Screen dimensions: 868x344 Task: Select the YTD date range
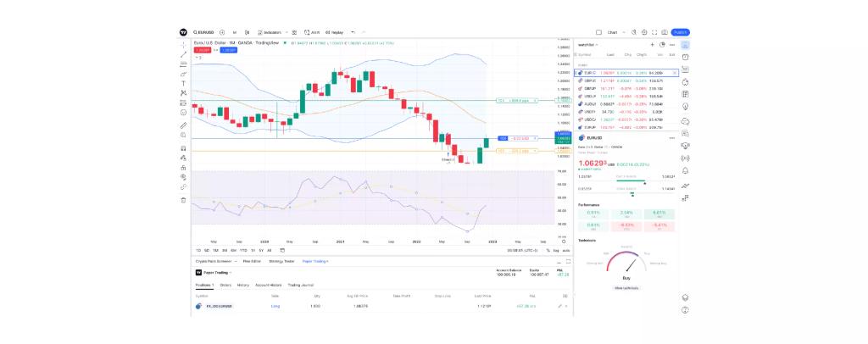pos(243,251)
